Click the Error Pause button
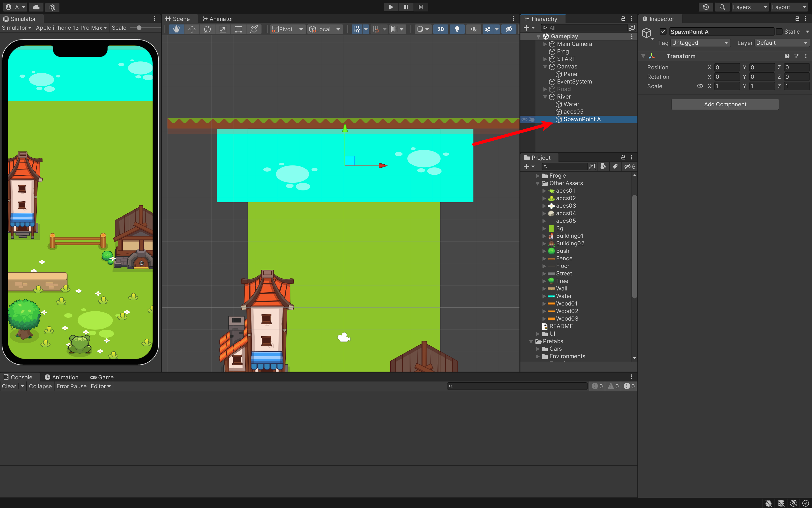This screenshot has height=508, width=812. pos(71,386)
